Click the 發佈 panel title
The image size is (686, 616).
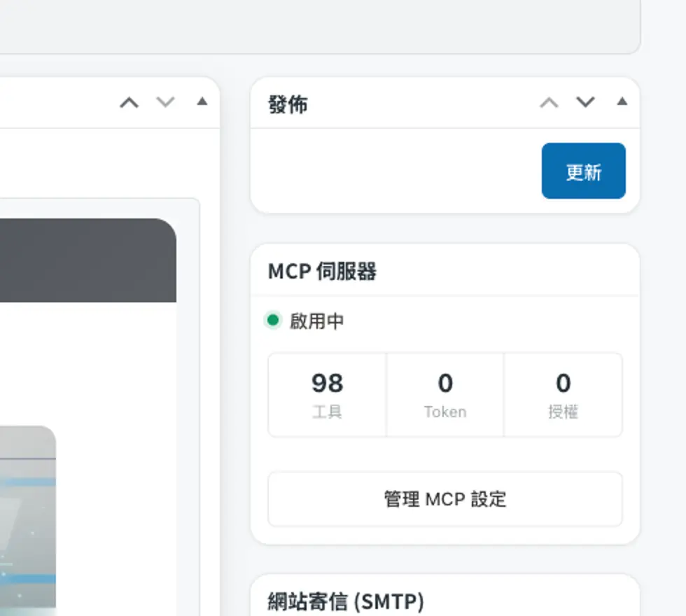coord(288,104)
